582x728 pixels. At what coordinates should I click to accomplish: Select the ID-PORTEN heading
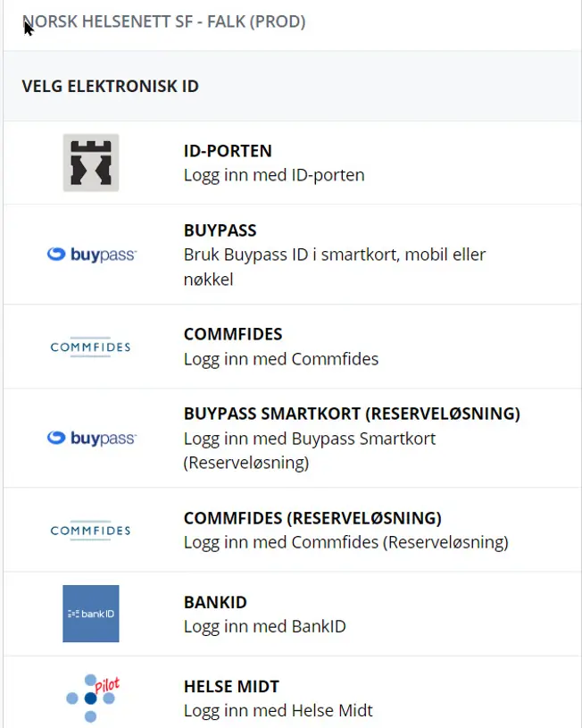[x=228, y=151]
